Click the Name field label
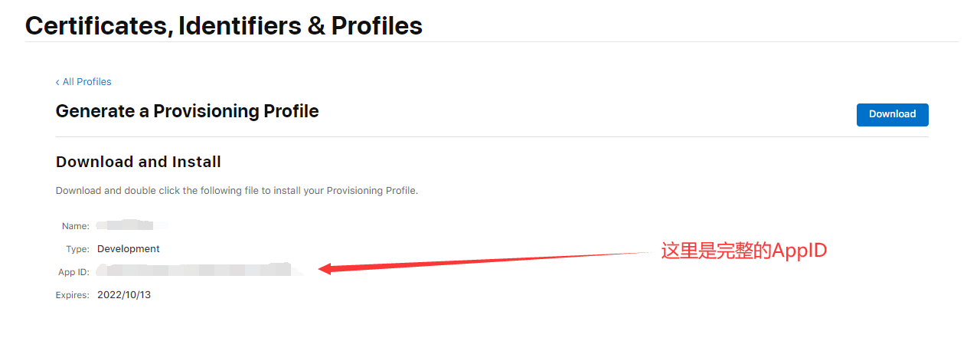The width and height of the screenshot is (980, 361). [76, 226]
